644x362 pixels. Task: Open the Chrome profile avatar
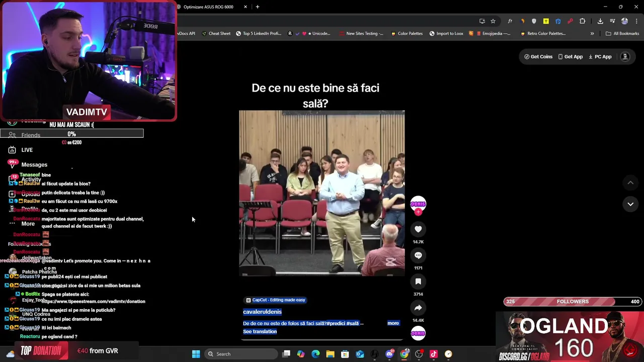(x=624, y=21)
